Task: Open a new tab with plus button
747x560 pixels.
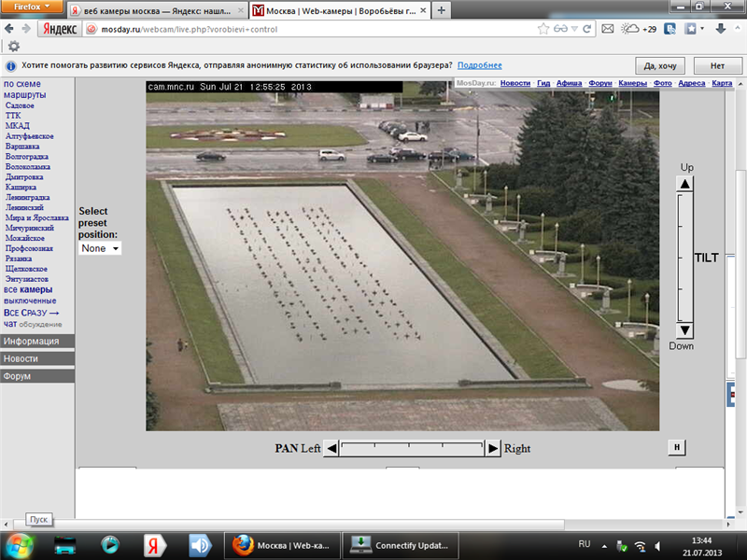Action: pos(442,10)
